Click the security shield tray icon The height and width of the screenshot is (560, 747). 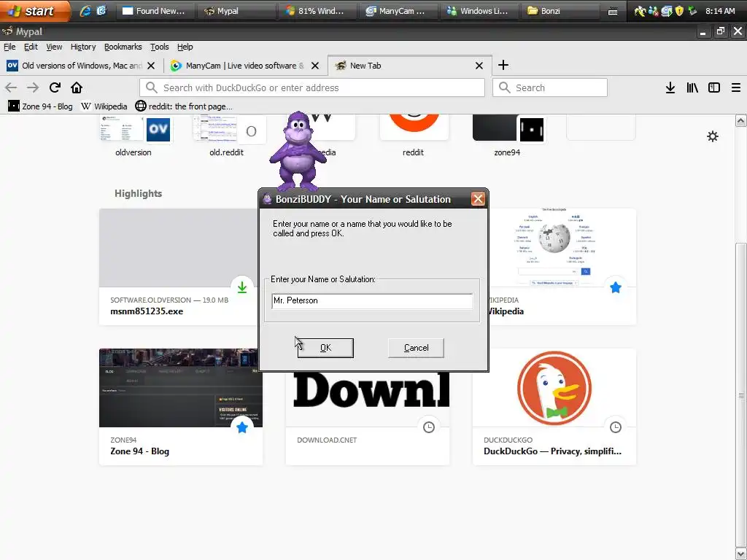[679, 10]
